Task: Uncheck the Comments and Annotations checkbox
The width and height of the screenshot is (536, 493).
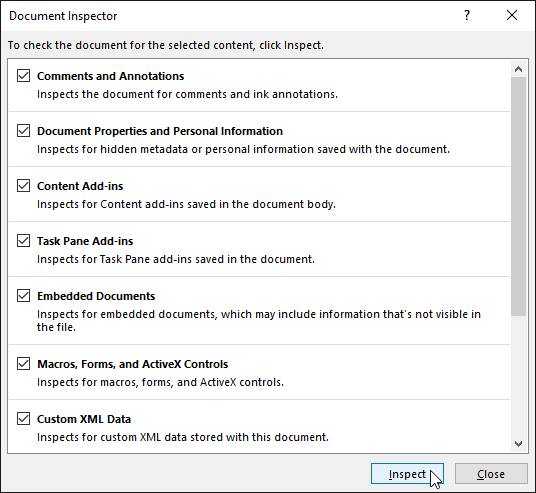Action: 23,76
